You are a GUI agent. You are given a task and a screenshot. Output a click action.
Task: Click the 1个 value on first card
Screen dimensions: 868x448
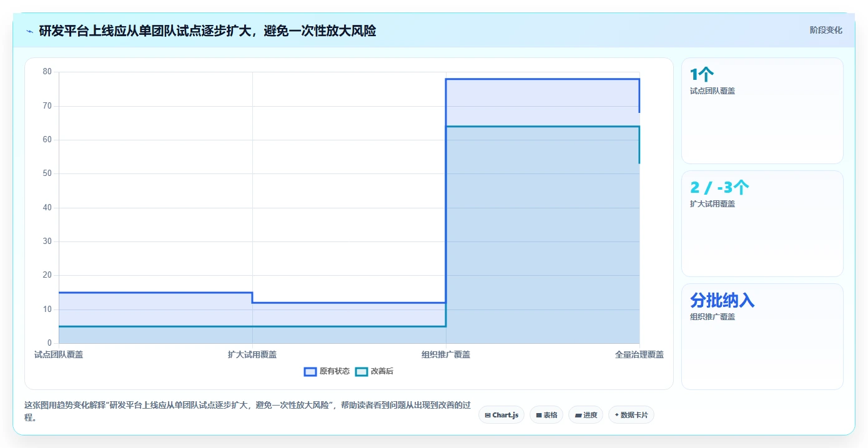[701, 75]
